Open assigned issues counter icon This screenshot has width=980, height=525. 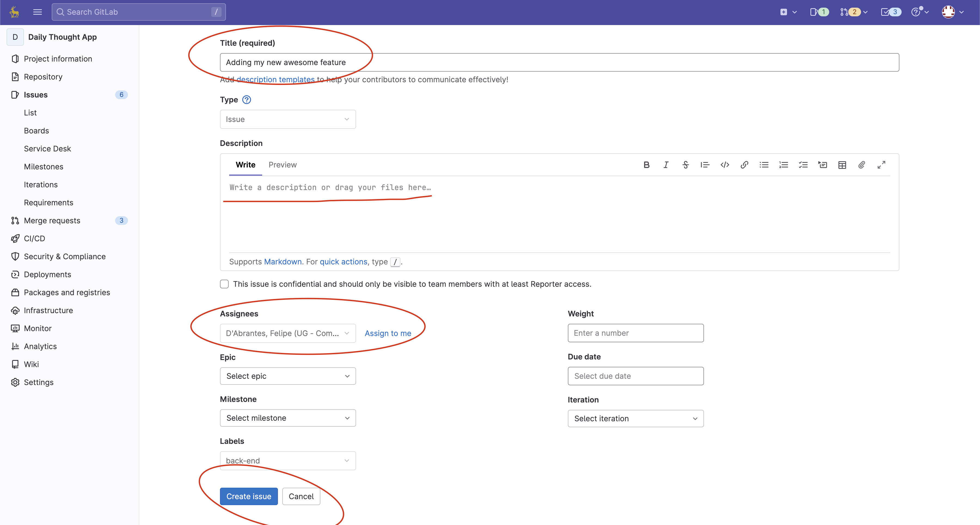click(819, 12)
